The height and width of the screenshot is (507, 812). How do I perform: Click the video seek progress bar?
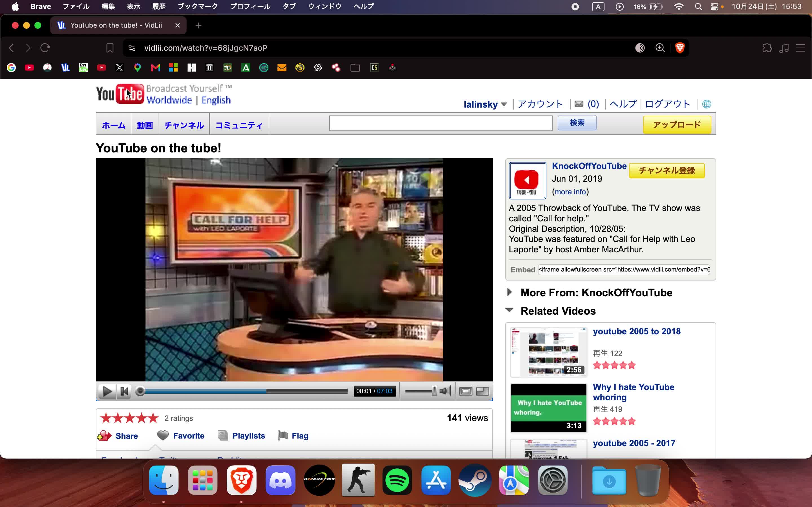[244, 391]
